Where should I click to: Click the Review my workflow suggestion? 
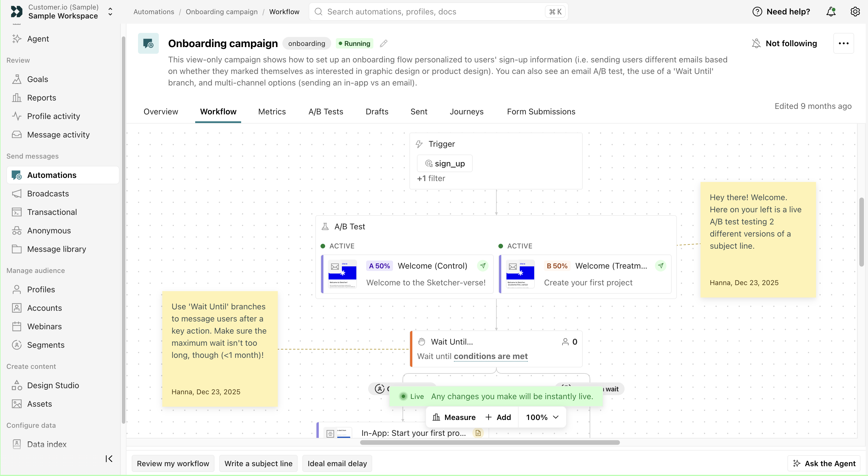pos(173,464)
